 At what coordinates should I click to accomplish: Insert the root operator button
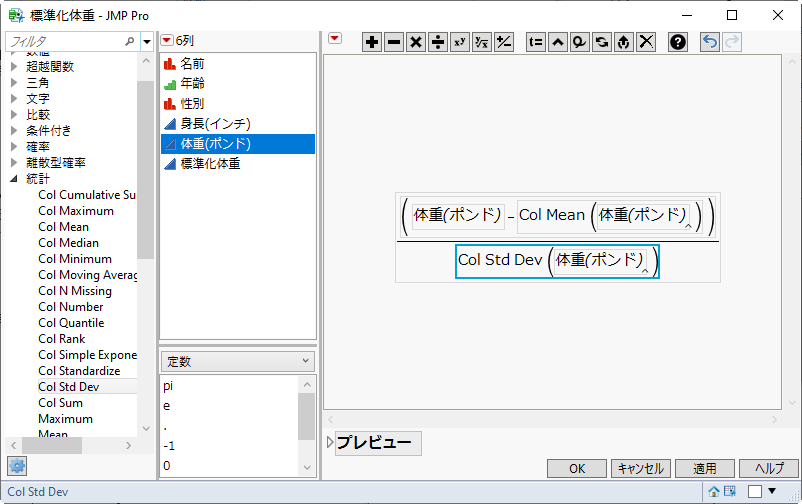[482, 42]
